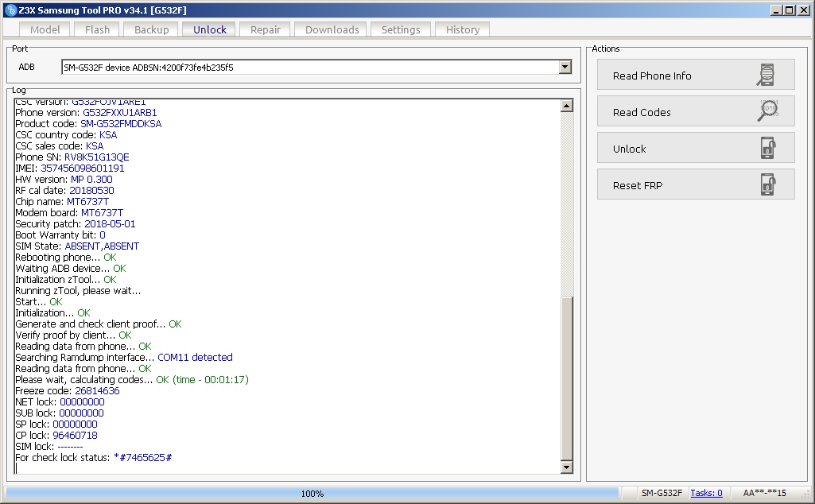The image size is (815, 504).
Task: Click the Z3X app icon in title bar
Action: [10, 10]
